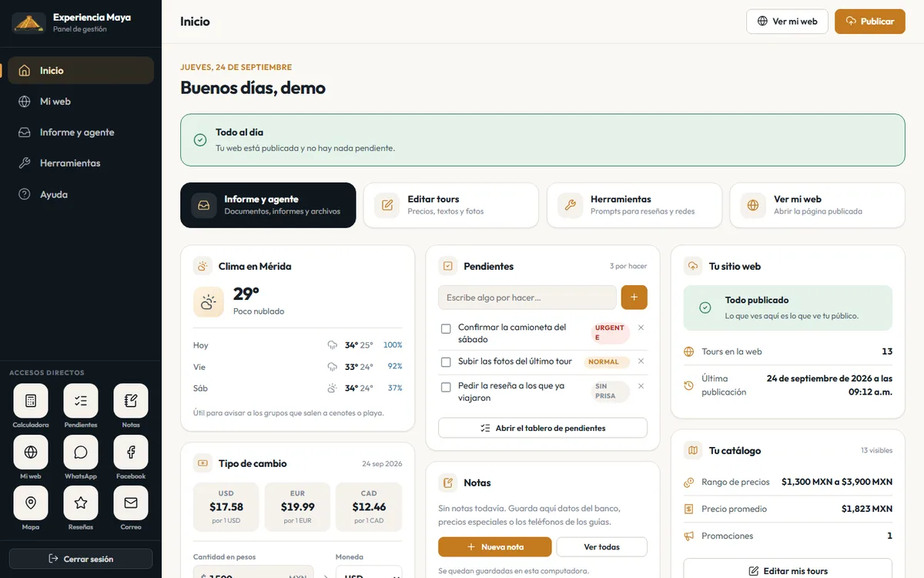Add the task with the plus button

(x=634, y=297)
